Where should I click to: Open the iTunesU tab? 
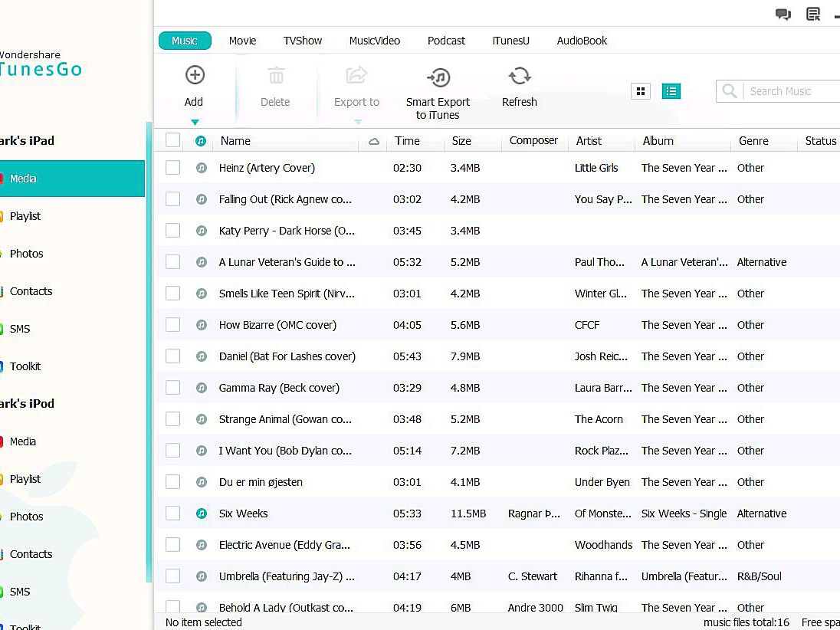click(510, 41)
